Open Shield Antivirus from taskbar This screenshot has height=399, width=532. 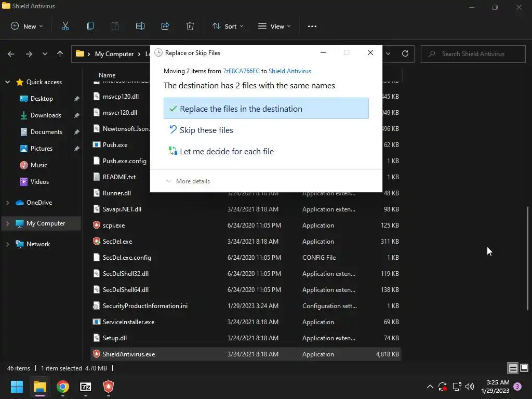click(109, 387)
